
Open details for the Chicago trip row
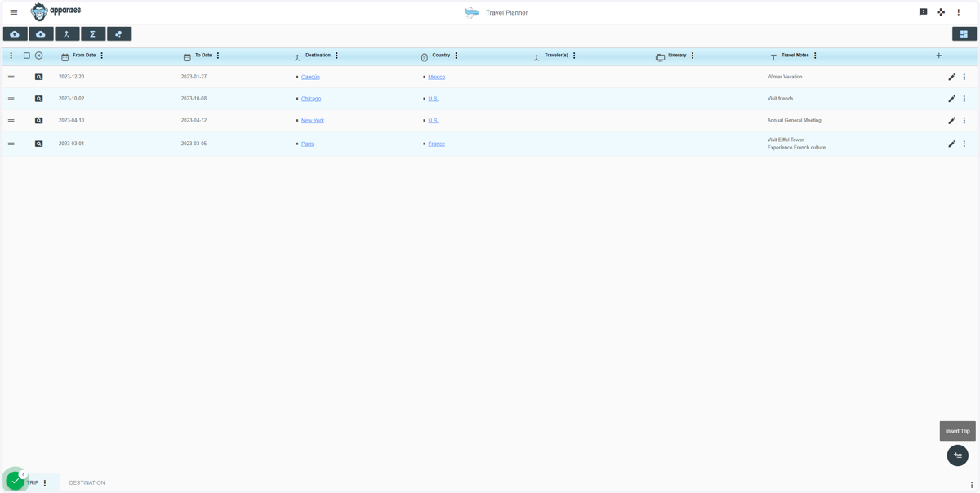(38, 99)
